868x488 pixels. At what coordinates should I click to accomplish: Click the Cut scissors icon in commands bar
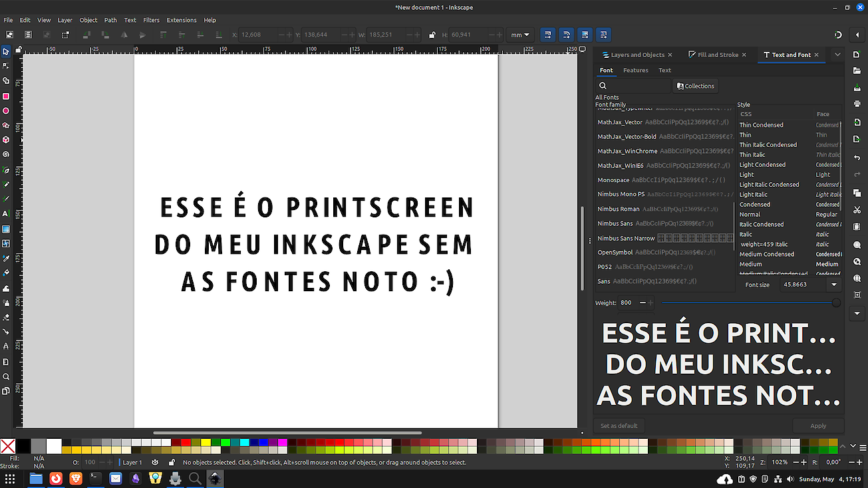pyautogui.click(x=857, y=210)
